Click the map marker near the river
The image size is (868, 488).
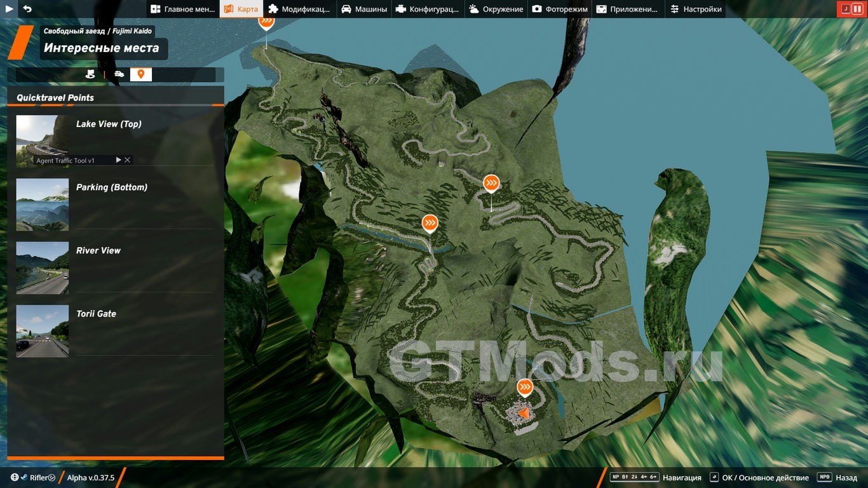[x=430, y=223]
